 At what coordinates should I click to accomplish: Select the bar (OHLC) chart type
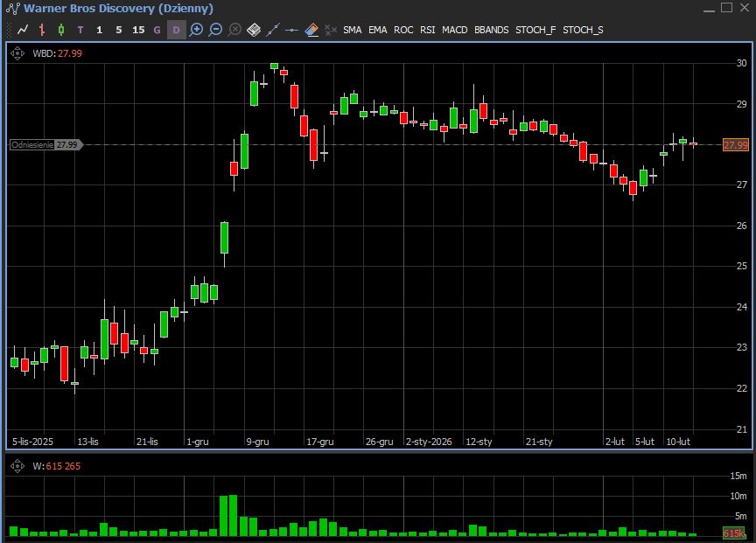[42, 30]
